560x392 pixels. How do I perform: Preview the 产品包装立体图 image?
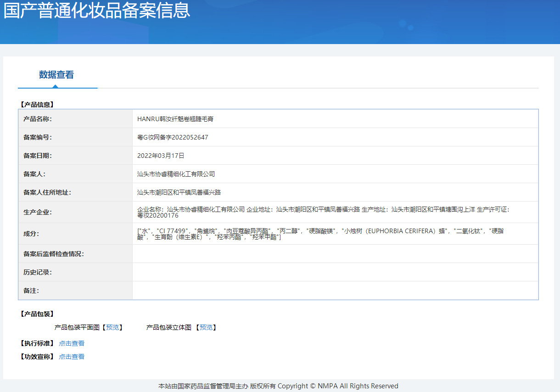[206, 327]
